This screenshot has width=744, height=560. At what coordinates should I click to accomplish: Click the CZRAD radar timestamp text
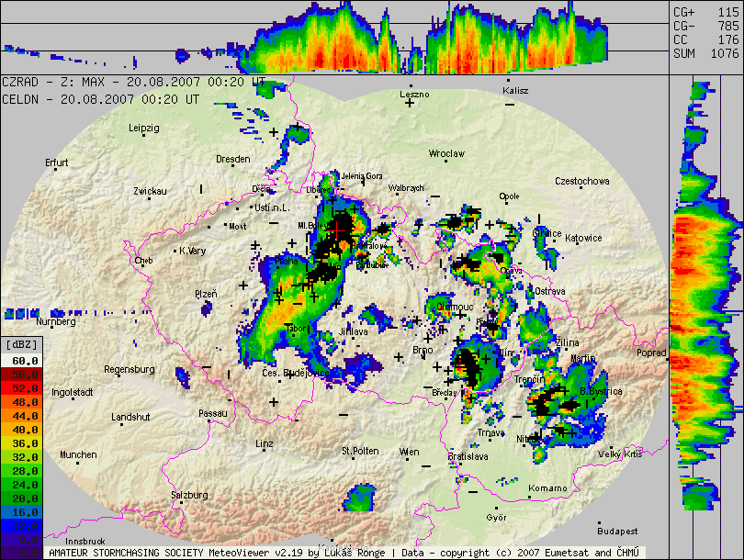134,82
